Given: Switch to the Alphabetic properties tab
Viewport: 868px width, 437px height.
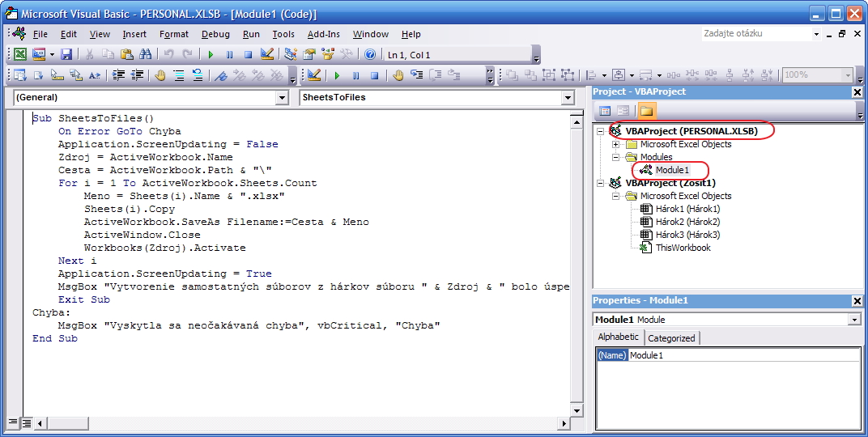Looking at the screenshot, I should tap(618, 337).
